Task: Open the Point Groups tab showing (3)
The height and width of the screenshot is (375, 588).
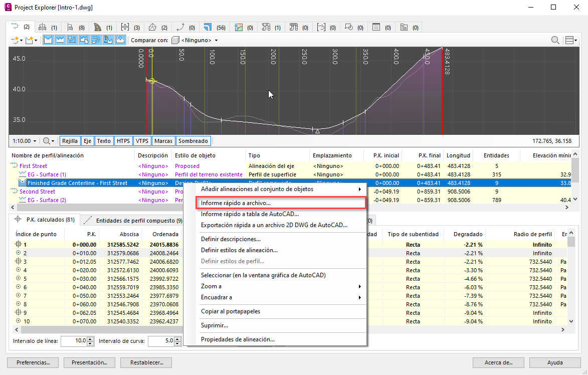Action: (x=130, y=27)
